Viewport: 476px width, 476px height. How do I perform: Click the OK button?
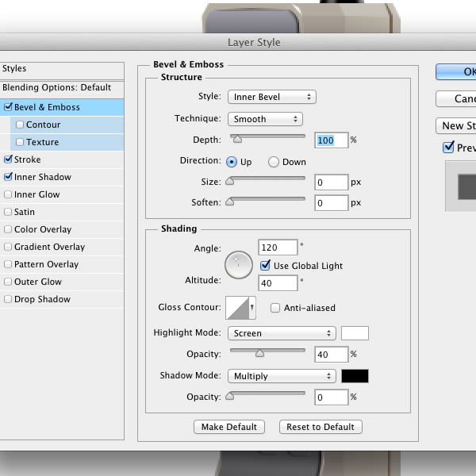(x=456, y=71)
